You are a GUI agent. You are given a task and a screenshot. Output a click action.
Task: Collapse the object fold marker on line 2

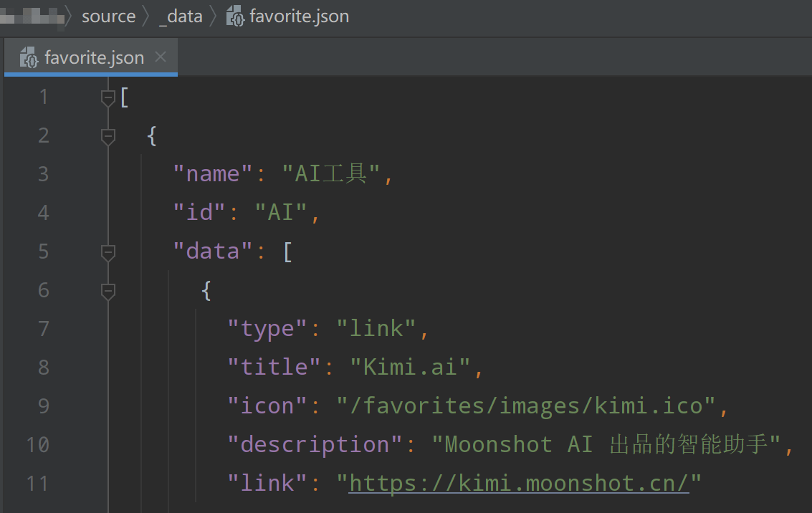[x=108, y=135]
